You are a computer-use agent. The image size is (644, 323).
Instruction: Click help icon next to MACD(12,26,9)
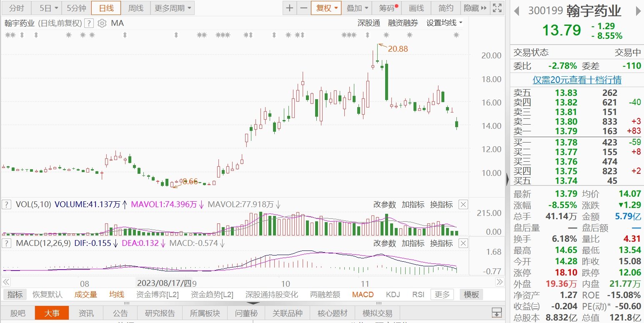pyautogui.click(x=7, y=243)
